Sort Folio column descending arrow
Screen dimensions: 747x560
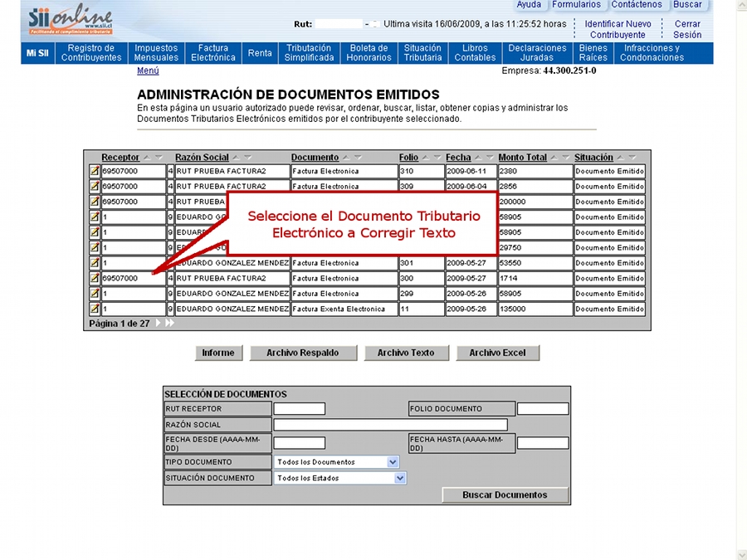tap(437, 157)
